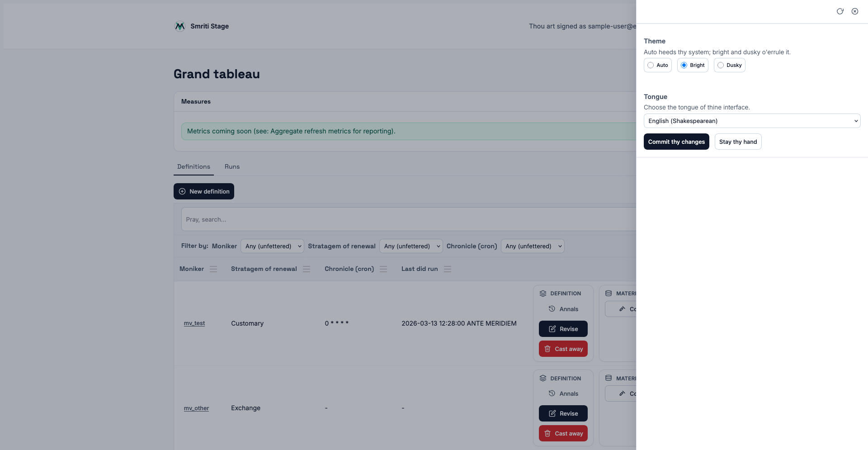Click Annals history for mv_test
The image size is (868, 450).
(x=563, y=309)
